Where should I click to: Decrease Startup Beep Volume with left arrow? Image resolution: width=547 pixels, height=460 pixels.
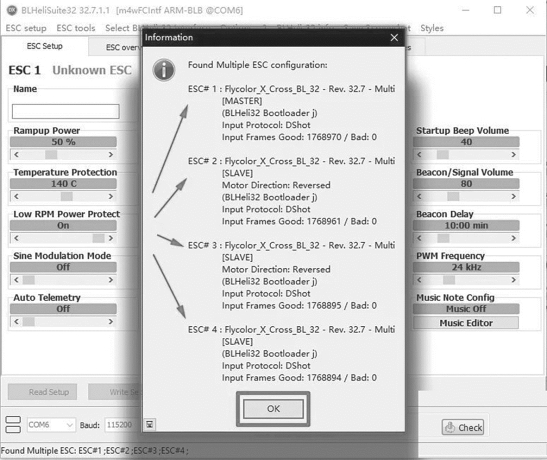click(x=419, y=154)
